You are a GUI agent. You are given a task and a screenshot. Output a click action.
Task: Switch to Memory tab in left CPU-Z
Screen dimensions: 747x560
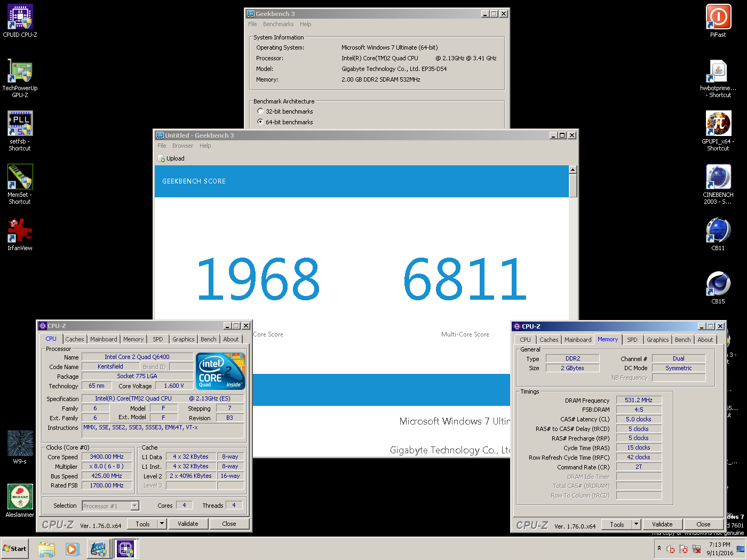tap(133, 339)
